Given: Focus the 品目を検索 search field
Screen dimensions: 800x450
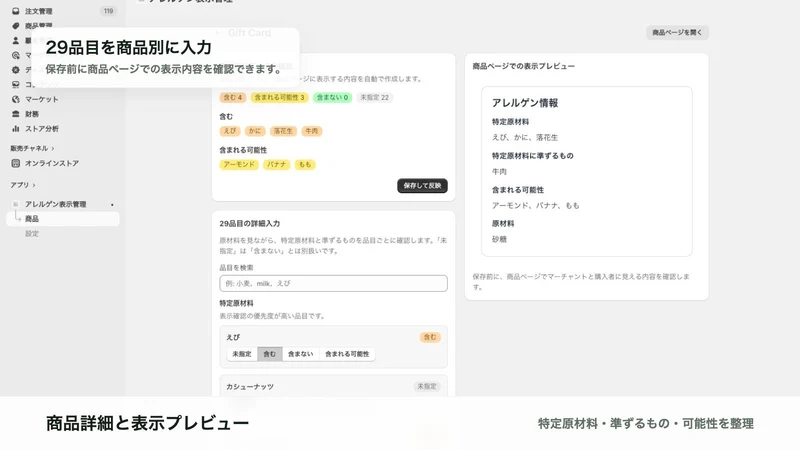Looking at the screenshot, I should point(333,284).
